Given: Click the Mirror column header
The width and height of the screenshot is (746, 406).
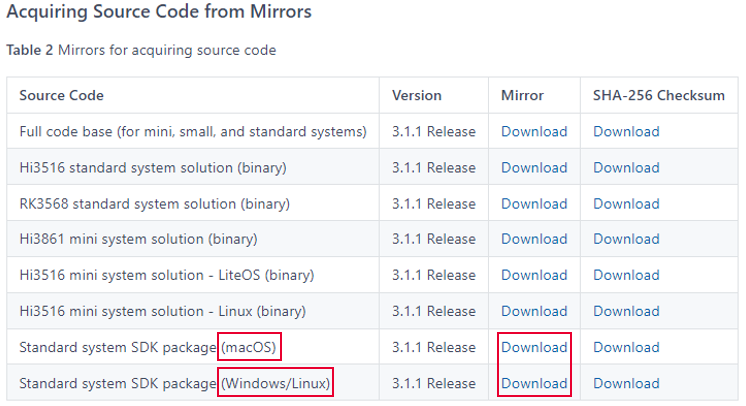Looking at the screenshot, I should [x=522, y=95].
